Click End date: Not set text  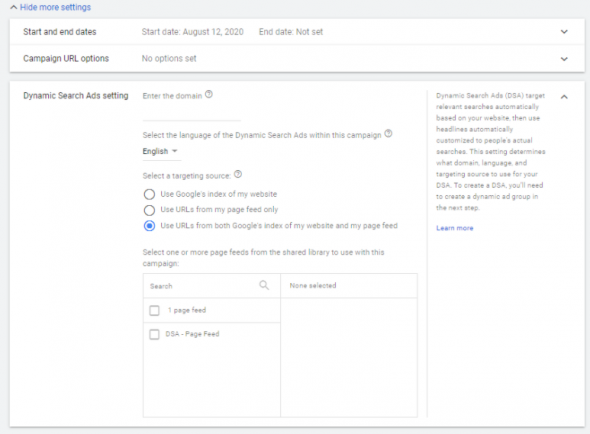pyautogui.click(x=291, y=32)
